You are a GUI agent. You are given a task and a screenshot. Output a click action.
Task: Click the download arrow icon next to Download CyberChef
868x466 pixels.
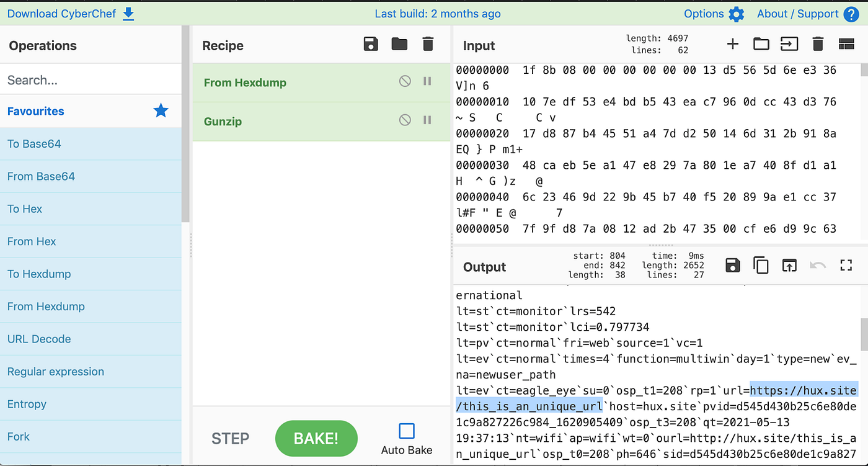coord(128,14)
